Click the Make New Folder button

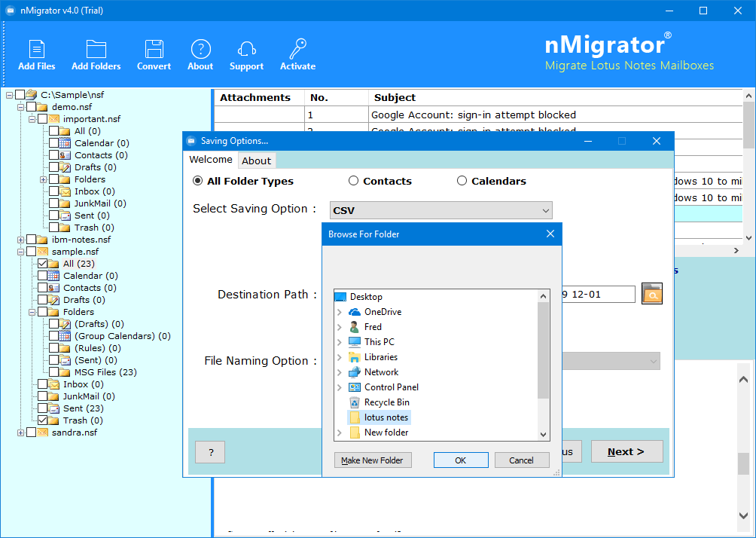pos(372,460)
